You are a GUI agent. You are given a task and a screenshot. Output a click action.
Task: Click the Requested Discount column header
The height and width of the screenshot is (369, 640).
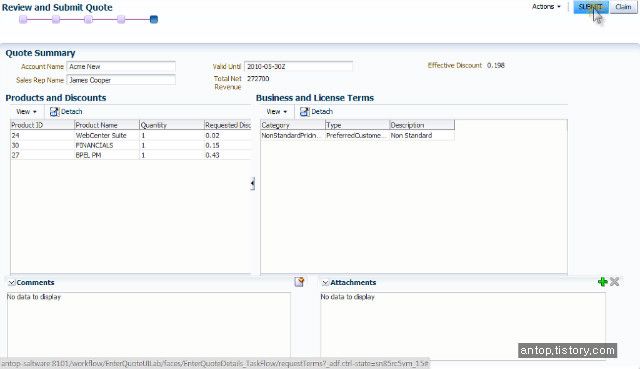227,125
